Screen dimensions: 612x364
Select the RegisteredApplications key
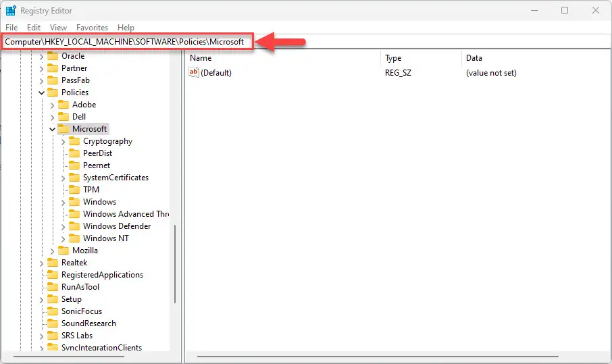(x=102, y=275)
